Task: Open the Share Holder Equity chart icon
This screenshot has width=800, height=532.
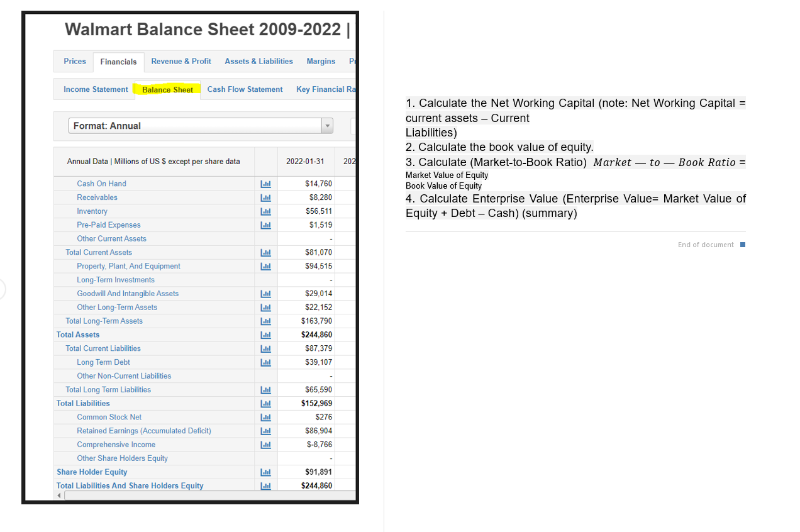Action: 265,472
